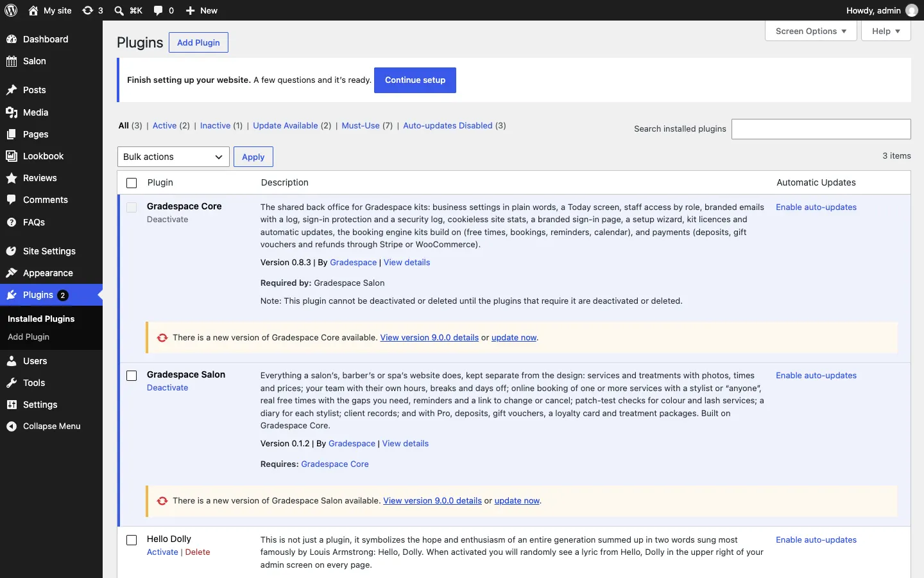Activate the Hello Dolly plugin
Image resolution: width=924 pixels, height=578 pixels.
(162, 552)
